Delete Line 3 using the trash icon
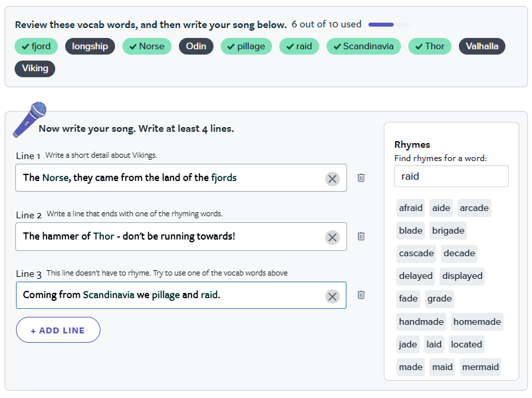 pyautogui.click(x=361, y=295)
